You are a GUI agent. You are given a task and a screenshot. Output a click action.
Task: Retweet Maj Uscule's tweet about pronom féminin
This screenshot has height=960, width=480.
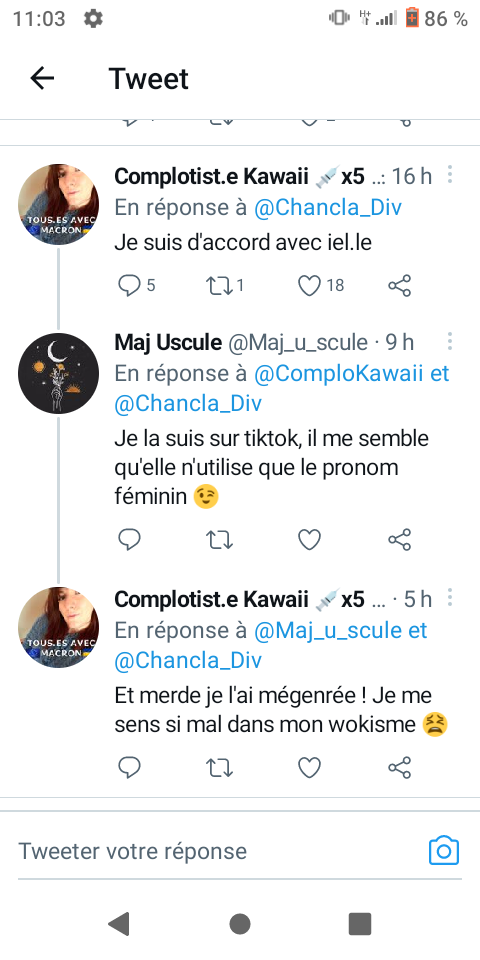pyautogui.click(x=219, y=539)
